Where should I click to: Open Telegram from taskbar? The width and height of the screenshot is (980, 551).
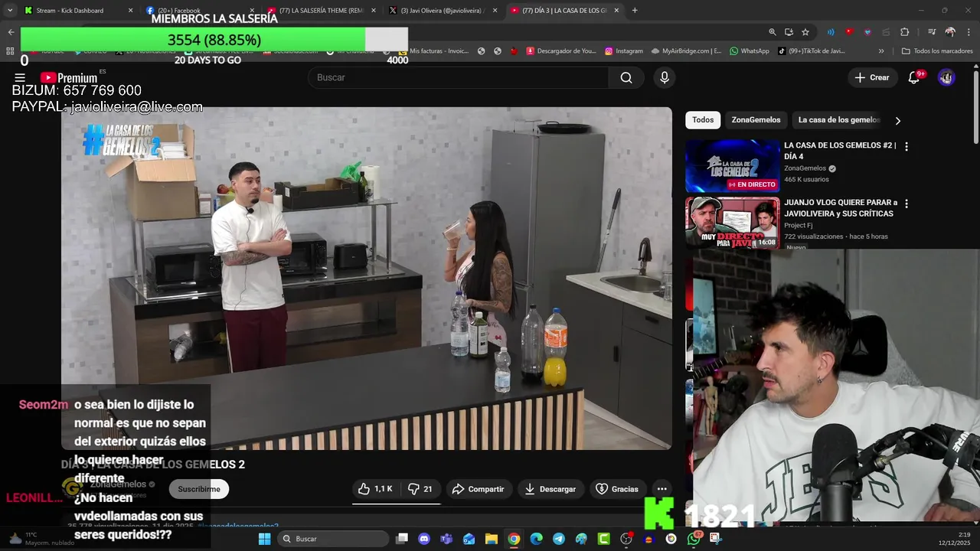point(559,539)
